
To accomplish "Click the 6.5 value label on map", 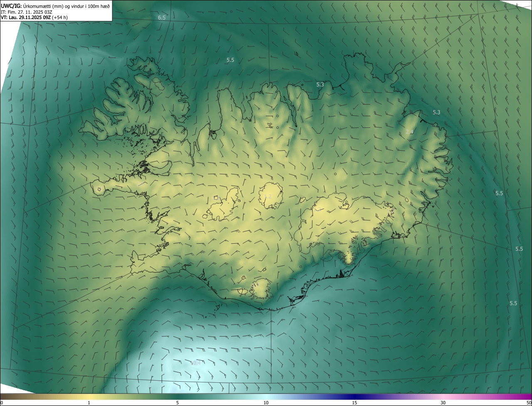I will tap(162, 17).
